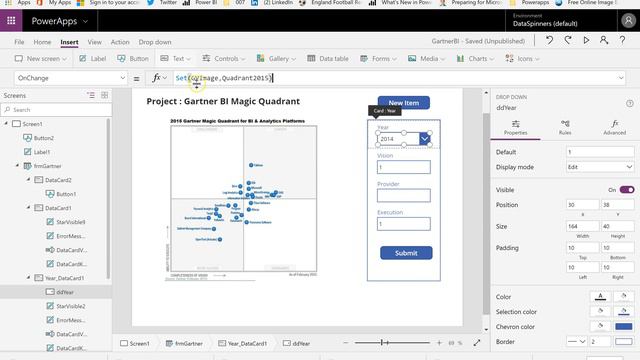Undo the last action
This screenshot has width=640, height=360.
pyautogui.click(x=549, y=40)
